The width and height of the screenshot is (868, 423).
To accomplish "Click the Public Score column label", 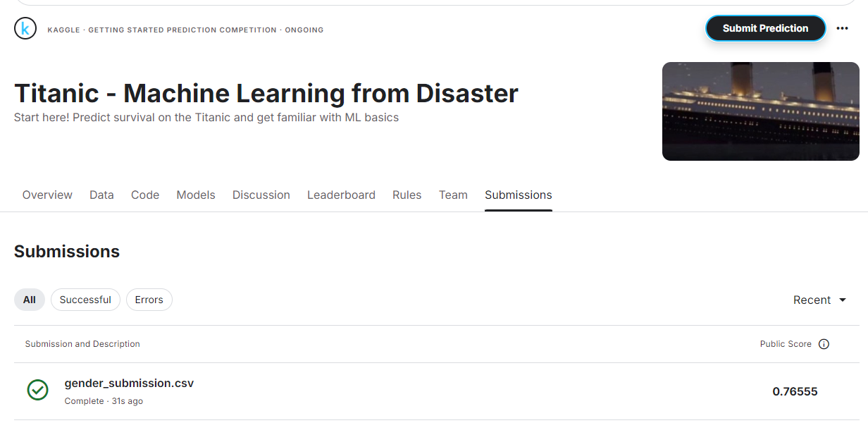I will point(786,344).
